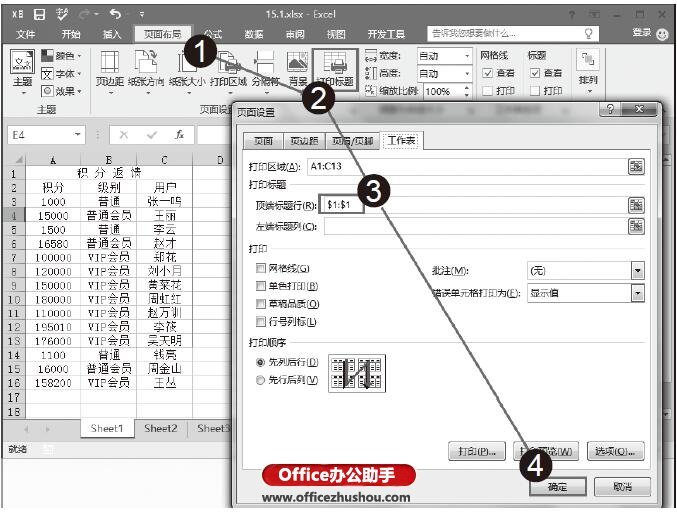Switch to the Data (数据) tab
677x513 pixels.
(254, 34)
